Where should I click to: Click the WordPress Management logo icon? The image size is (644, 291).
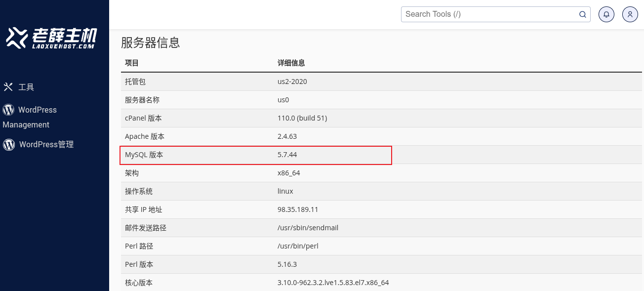(8, 110)
